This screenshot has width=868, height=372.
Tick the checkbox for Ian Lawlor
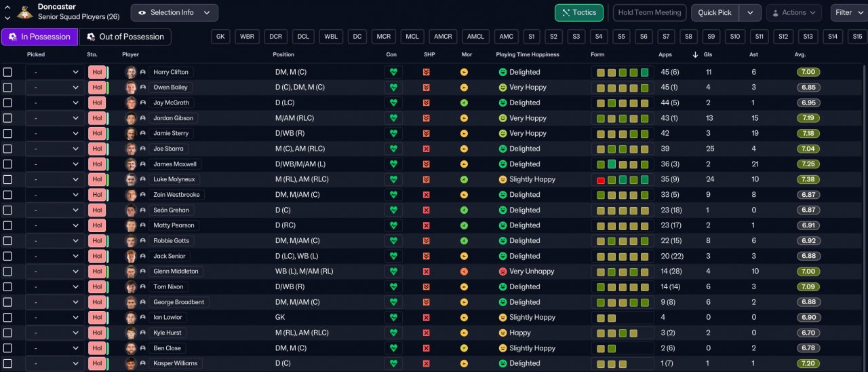(x=7, y=318)
